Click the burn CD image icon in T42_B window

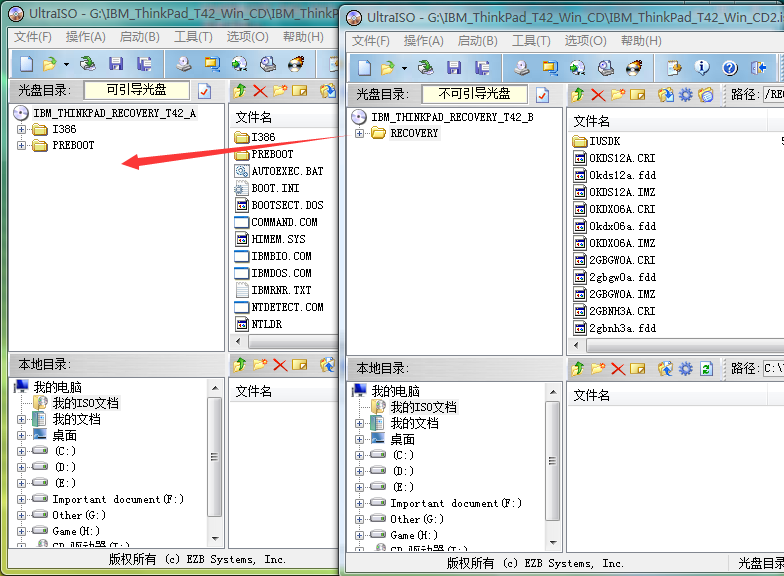click(635, 67)
